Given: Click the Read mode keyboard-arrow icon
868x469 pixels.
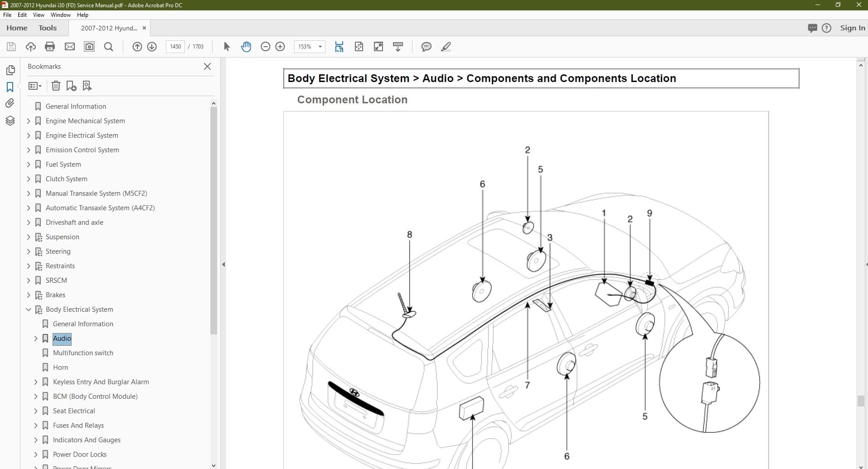Looking at the screenshot, I should coord(398,47).
